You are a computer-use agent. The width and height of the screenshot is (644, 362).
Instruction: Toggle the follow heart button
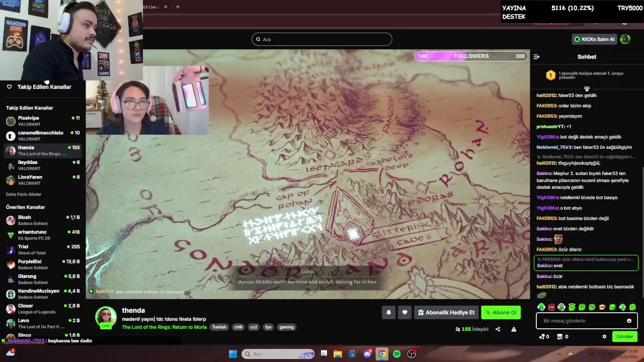405,313
